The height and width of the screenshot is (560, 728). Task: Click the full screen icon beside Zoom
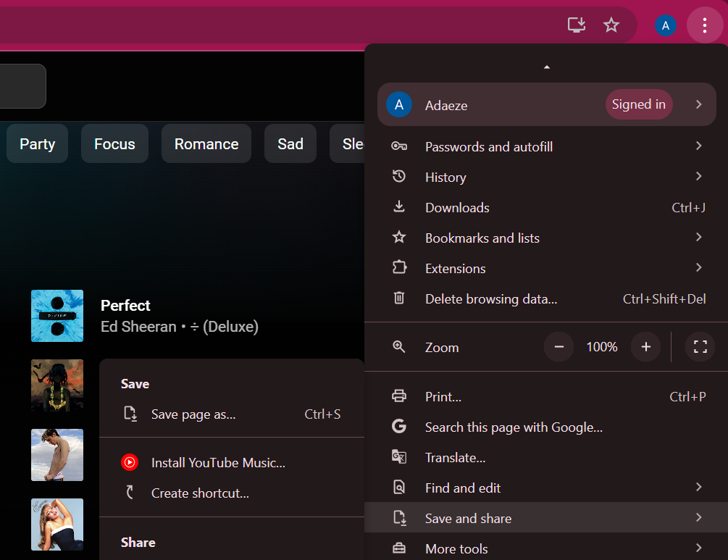699,346
